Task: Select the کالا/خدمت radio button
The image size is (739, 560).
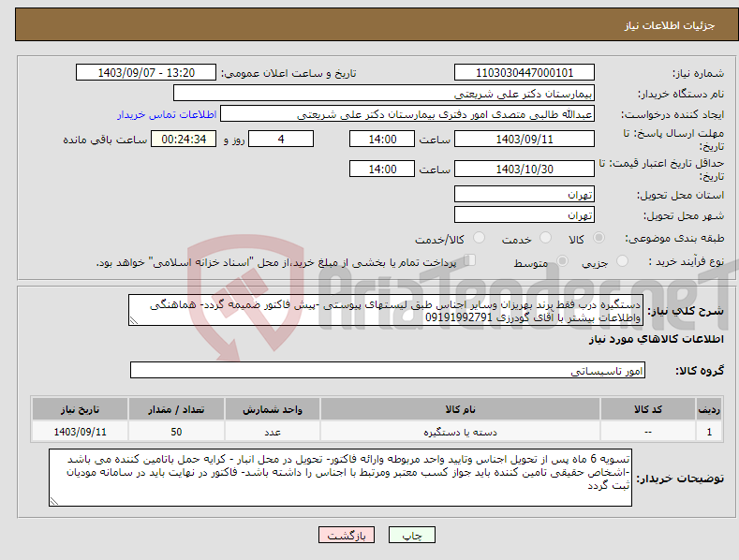Action: 479,238
